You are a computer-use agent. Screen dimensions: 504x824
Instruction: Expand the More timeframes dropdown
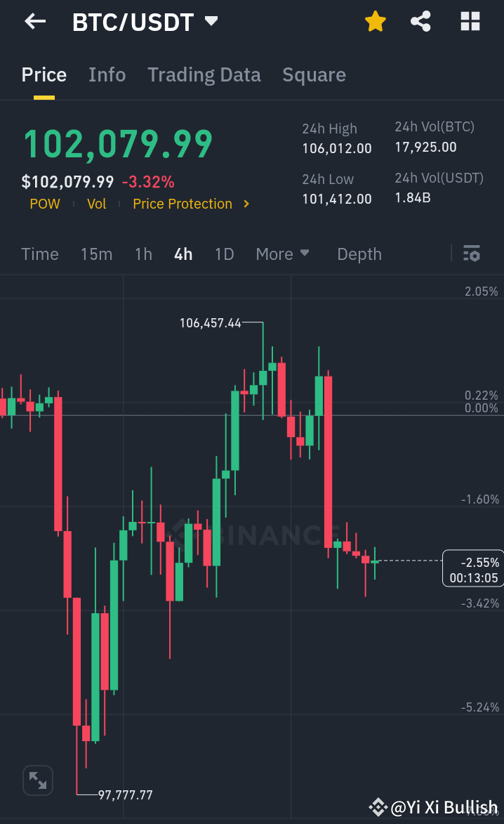tap(283, 254)
